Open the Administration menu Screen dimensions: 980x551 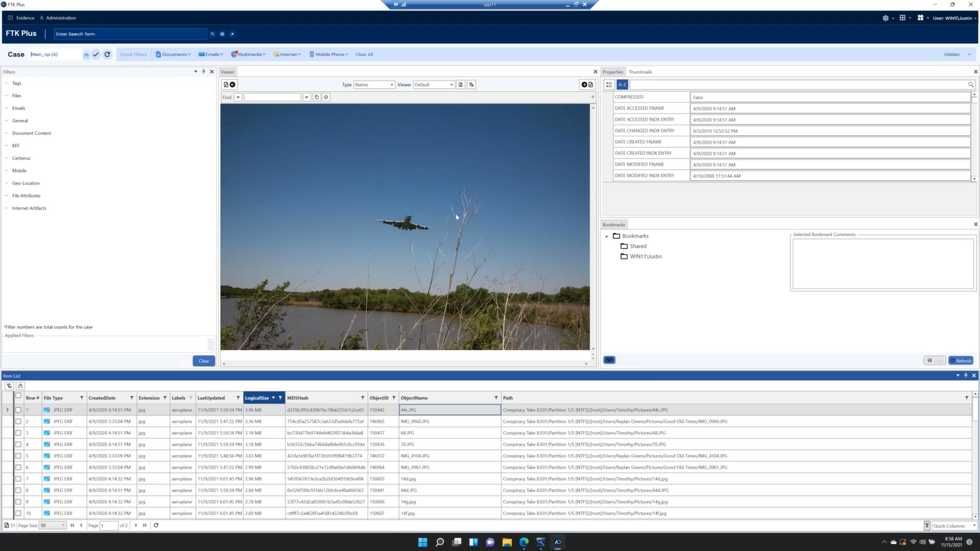pos(60,18)
